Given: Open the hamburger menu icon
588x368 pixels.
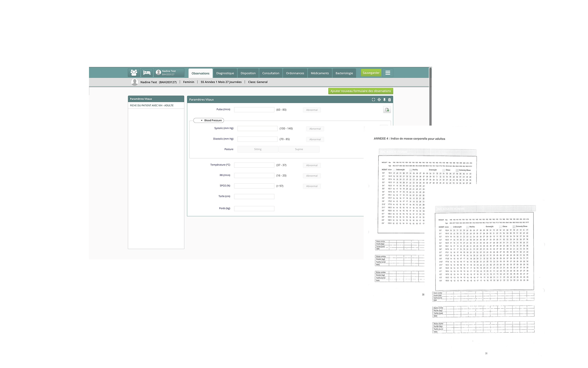Looking at the screenshot, I should (x=388, y=73).
